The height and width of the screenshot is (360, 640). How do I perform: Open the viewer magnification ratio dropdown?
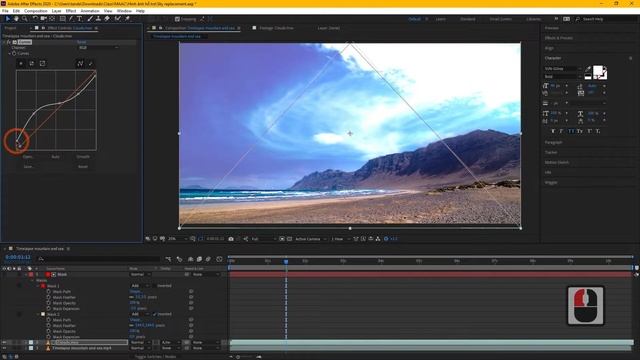click(x=178, y=239)
